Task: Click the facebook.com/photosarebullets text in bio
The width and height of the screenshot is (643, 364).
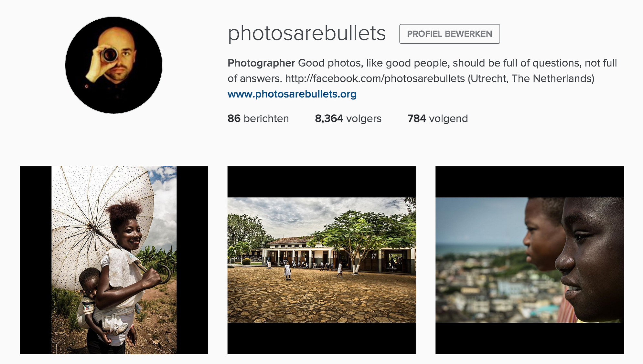Action: pyautogui.click(x=375, y=78)
